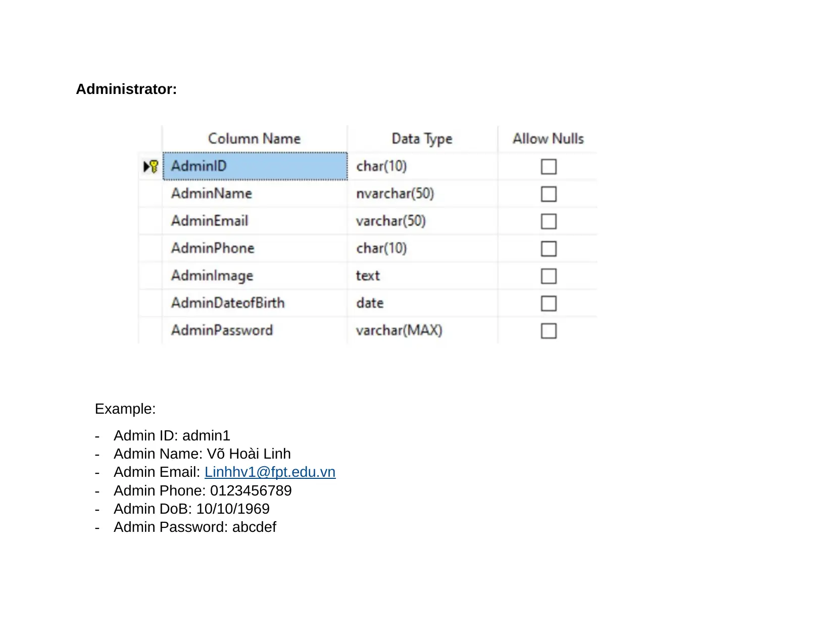
Task: Toggle Allow Nulls checkbox for AdminID
Action: coord(549,167)
